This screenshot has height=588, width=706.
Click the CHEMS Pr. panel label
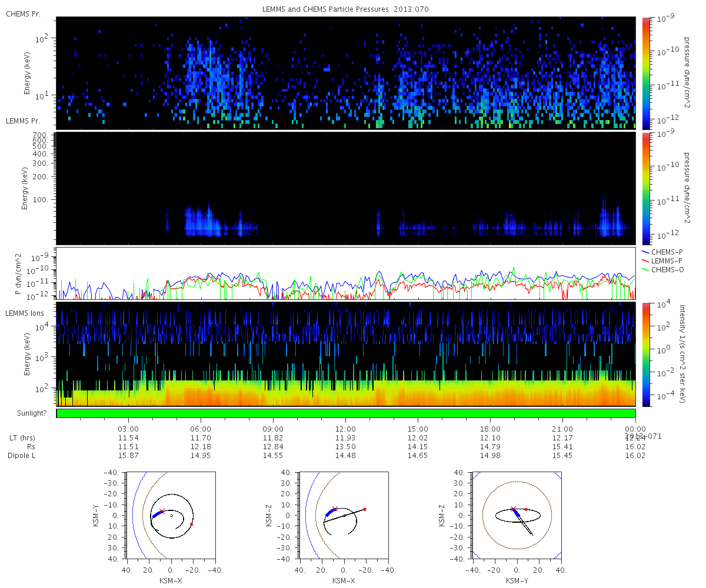point(19,14)
